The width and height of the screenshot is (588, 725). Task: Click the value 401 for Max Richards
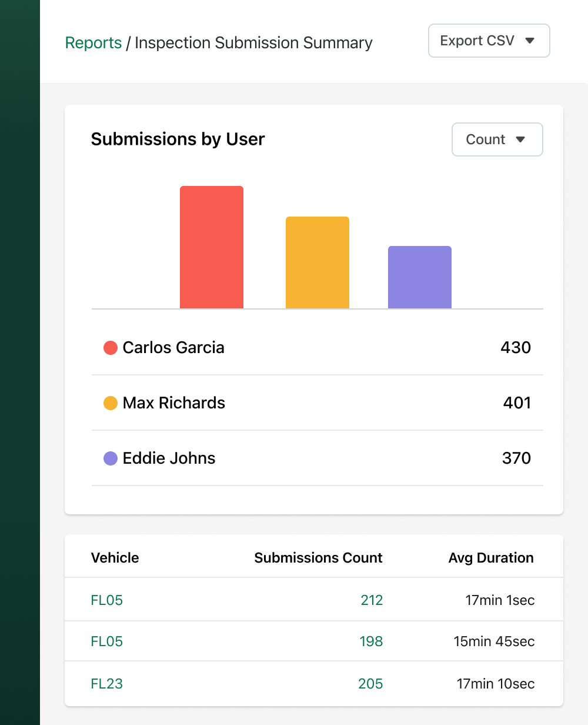(x=517, y=403)
